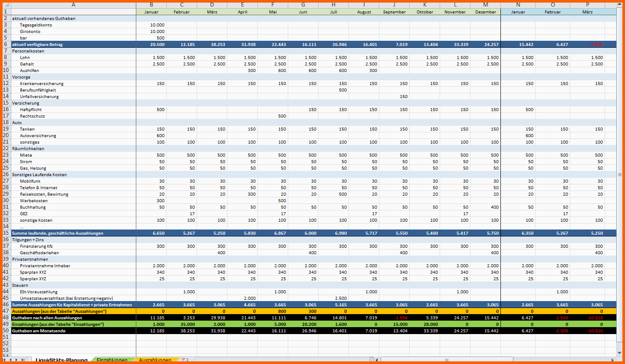Select the Liquiditäts-Planung sheet tab
625x364 pixels.
(x=61, y=360)
